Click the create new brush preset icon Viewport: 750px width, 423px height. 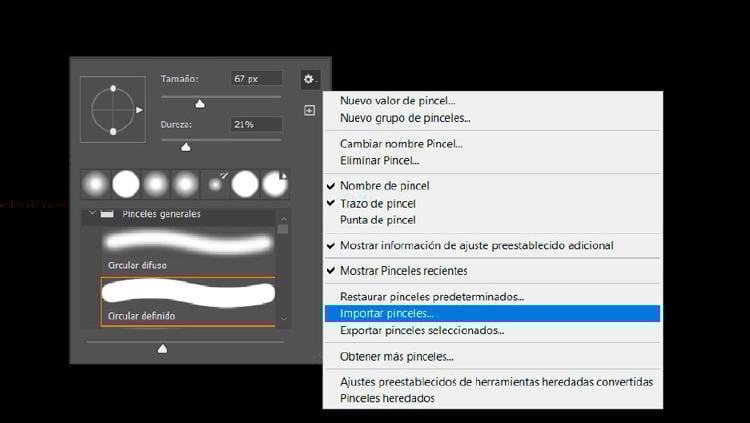point(309,111)
